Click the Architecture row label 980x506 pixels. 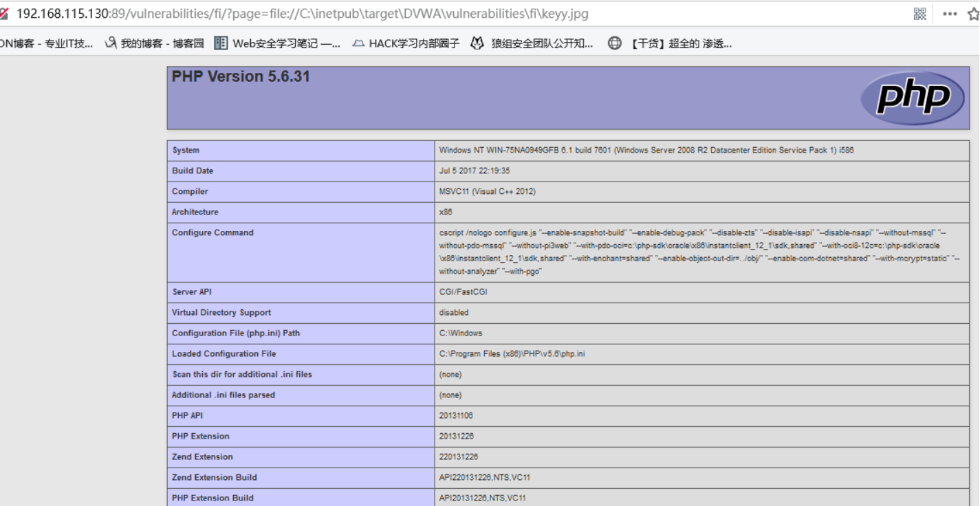195,212
